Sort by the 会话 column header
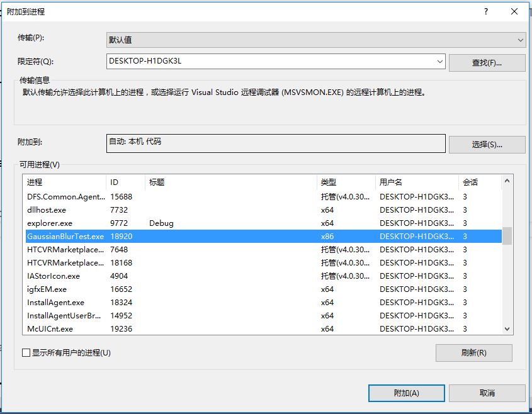Viewport: 532px width, 414px height. pos(480,182)
